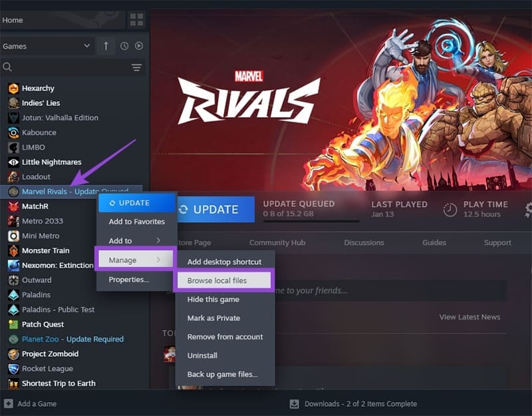This screenshot has width=532, height=416.
Task: Select the Loadout game icon
Action: click(x=13, y=177)
